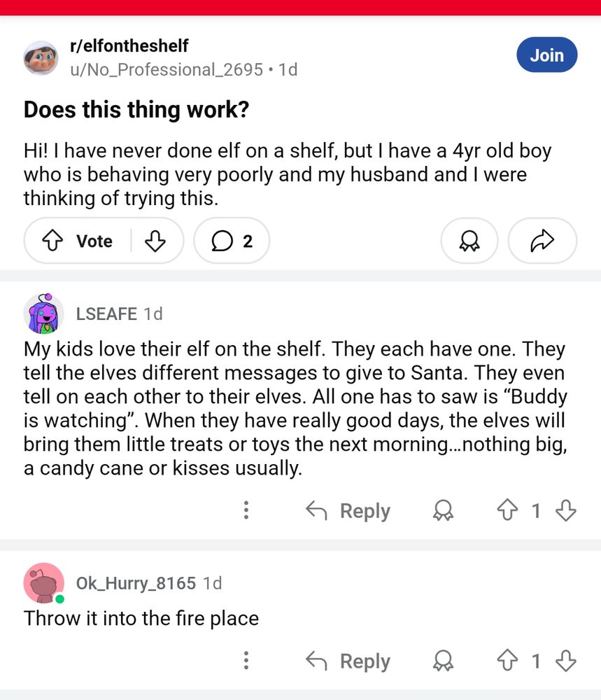Image resolution: width=601 pixels, height=700 pixels.
Task: Upvote Ok_Hurry_8165's comment
Action: coord(507,661)
